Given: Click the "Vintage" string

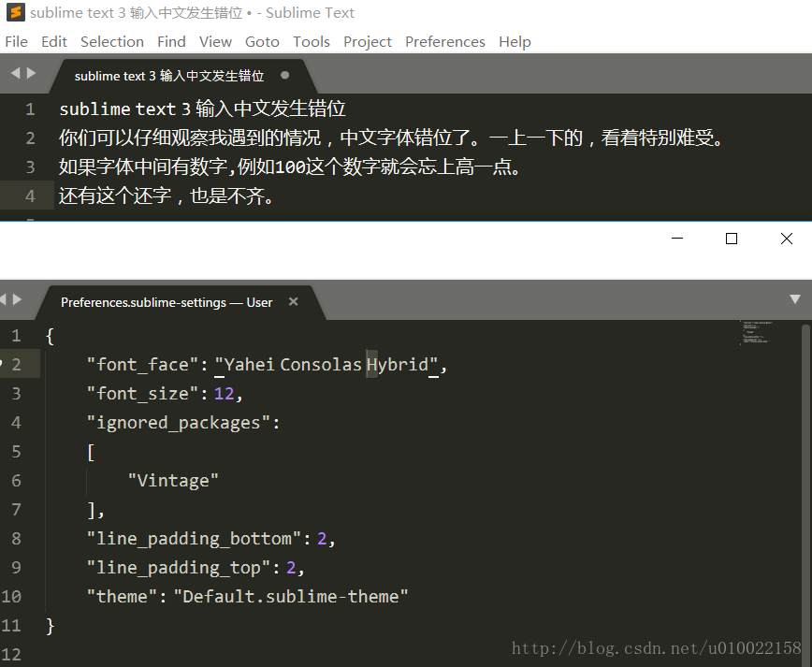Looking at the screenshot, I should pos(173,481).
